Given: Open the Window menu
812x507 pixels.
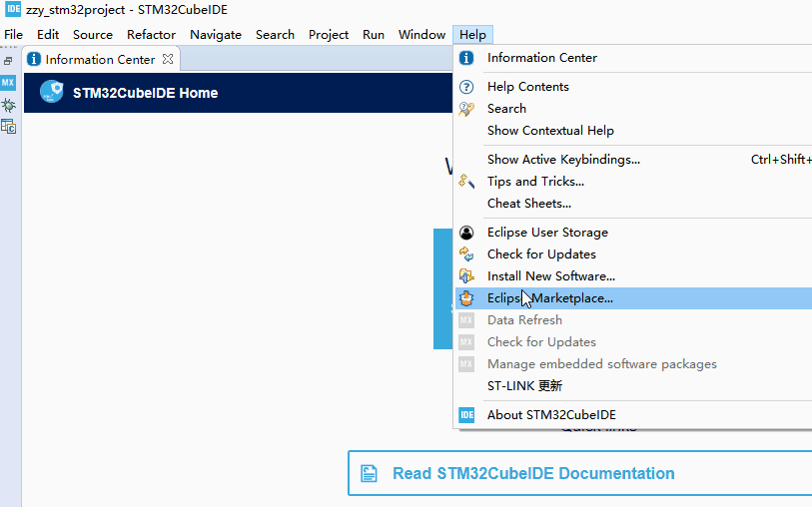Looking at the screenshot, I should 421,35.
